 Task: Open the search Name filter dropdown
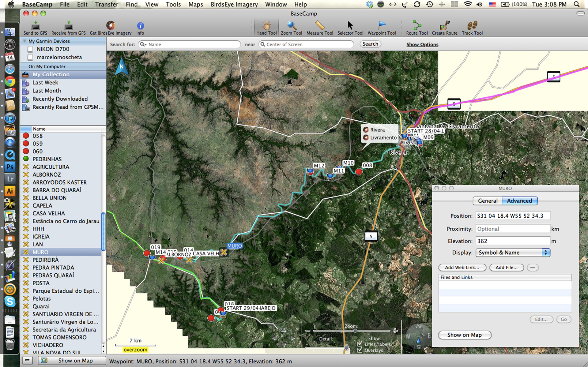pos(143,44)
